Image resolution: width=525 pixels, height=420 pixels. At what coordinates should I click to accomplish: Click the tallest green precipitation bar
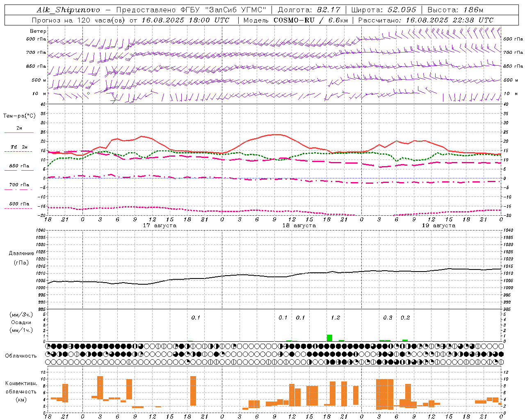pyautogui.click(x=329, y=338)
